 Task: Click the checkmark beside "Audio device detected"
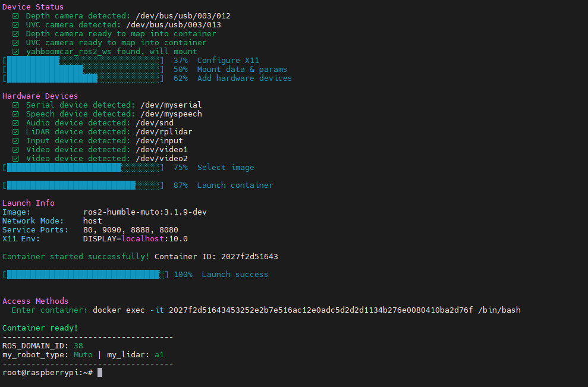click(15, 123)
